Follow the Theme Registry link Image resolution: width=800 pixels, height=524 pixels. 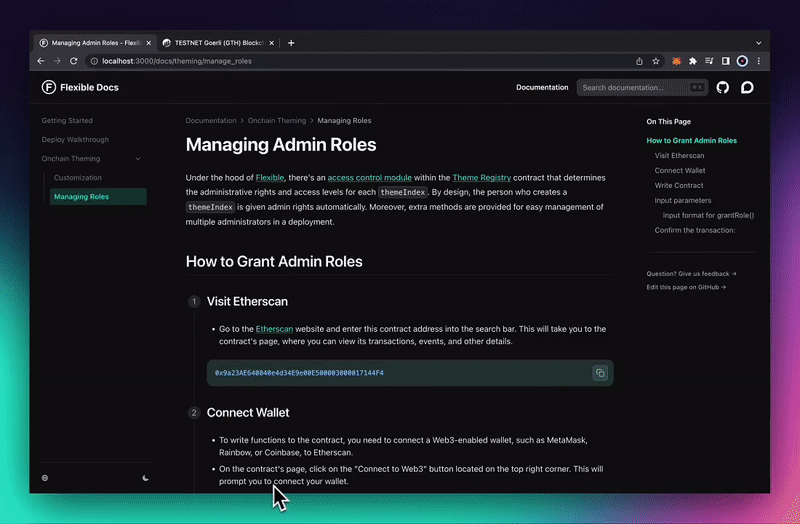[482, 178]
